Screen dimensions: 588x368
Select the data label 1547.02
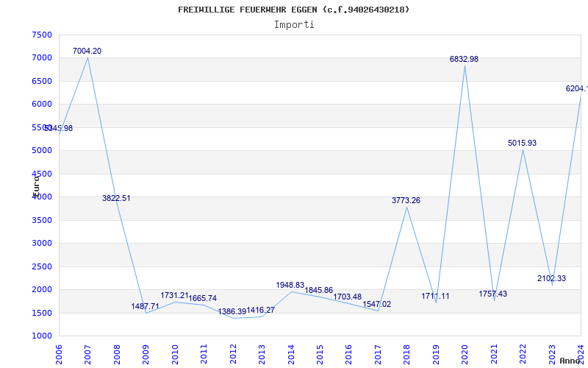377,304
